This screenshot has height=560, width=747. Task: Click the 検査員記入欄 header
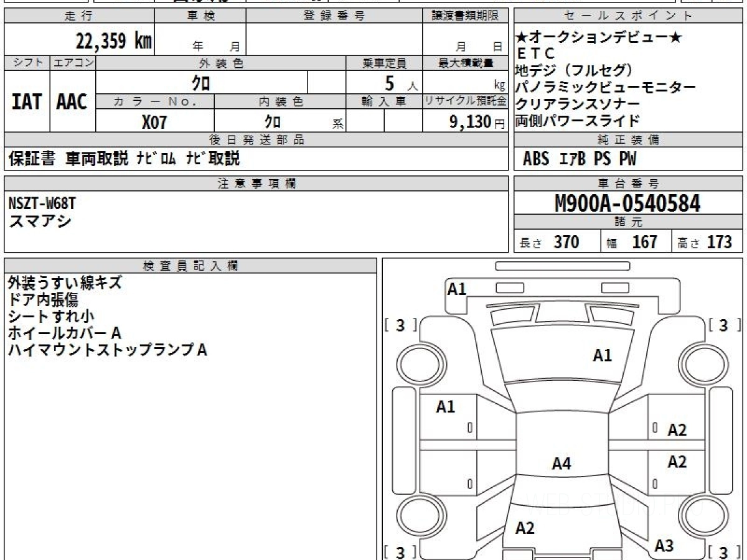[x=190, y=266]
